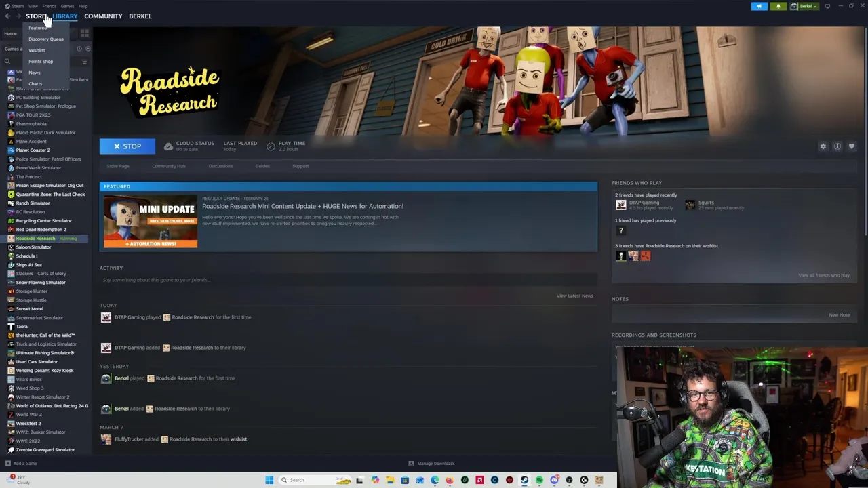Open the Discussions link

tap(220, 166)
